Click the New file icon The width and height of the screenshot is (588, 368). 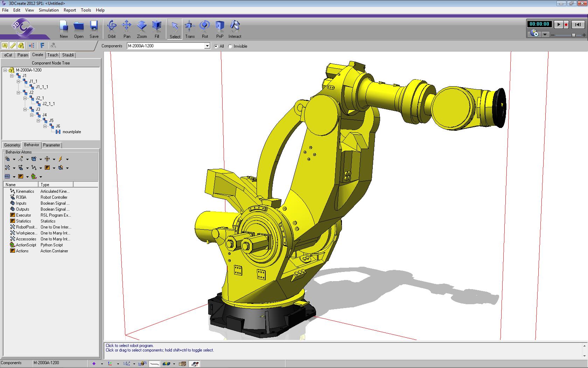[x=64, y=29]
